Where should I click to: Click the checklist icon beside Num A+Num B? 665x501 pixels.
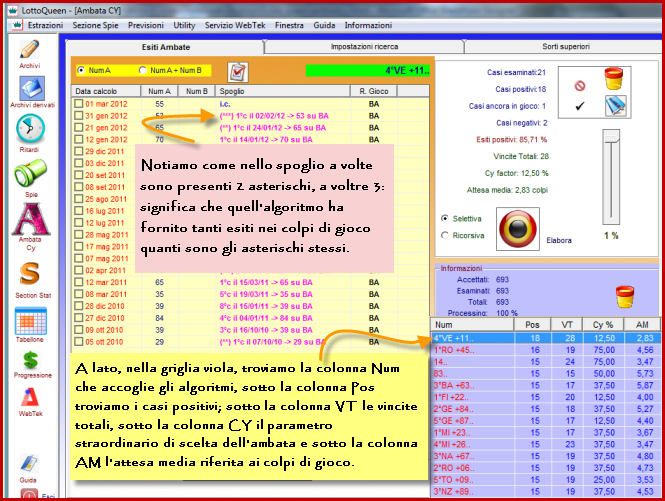coord(238,72)
